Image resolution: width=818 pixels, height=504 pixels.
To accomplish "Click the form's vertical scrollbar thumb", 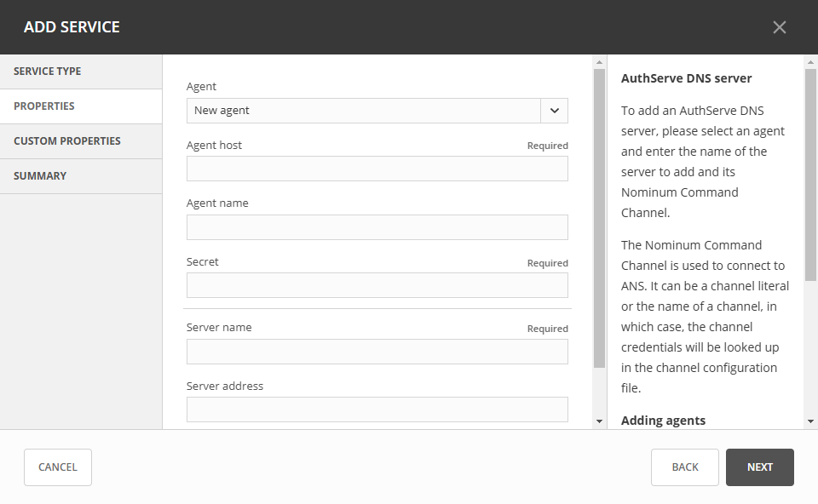I will [599, 217].
